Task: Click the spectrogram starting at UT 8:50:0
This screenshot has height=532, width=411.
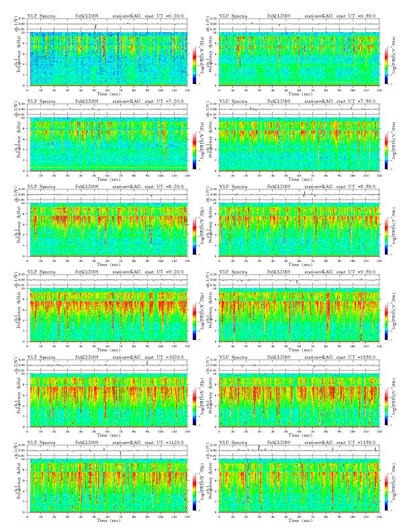Action: tap(299, 230)
